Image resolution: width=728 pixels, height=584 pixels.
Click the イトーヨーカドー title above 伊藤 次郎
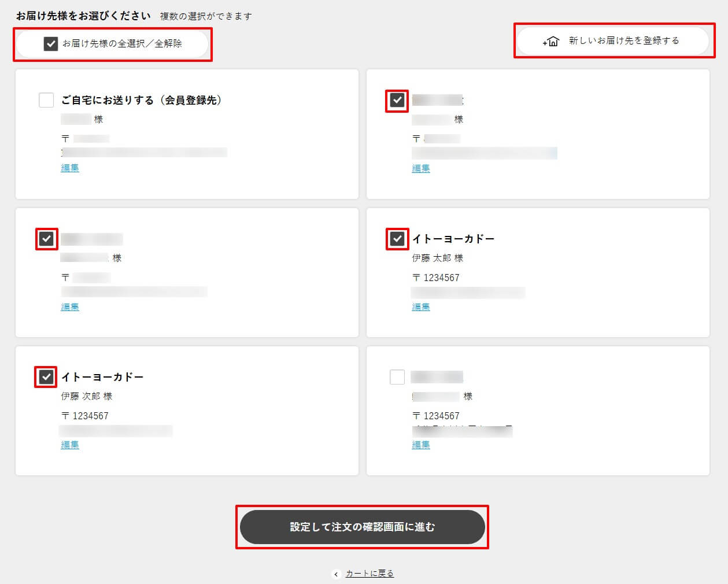(x=102, y=377)
